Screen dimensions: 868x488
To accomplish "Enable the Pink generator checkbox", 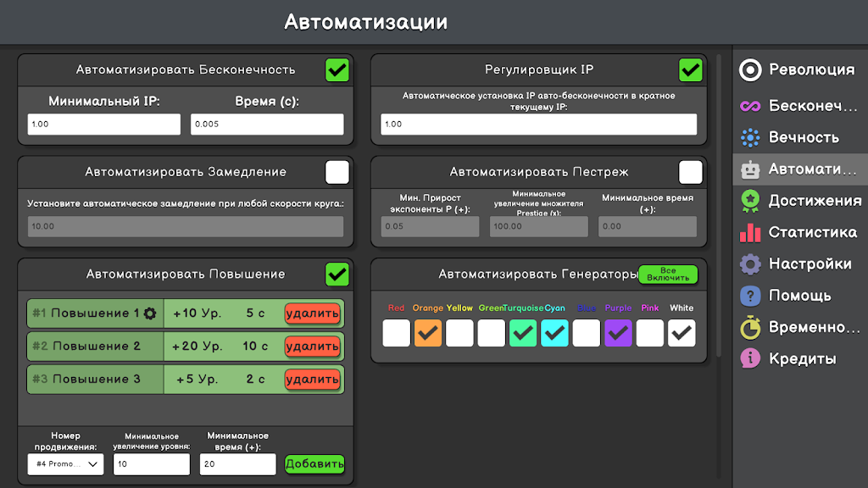I will (x=650, y=333).
